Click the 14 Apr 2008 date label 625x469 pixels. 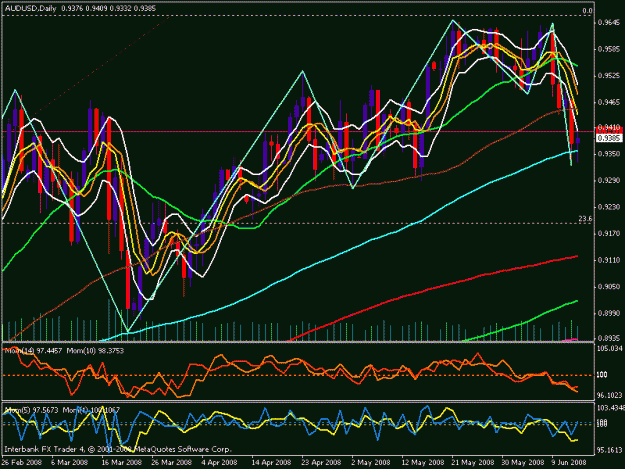click(x=271, y=462)
